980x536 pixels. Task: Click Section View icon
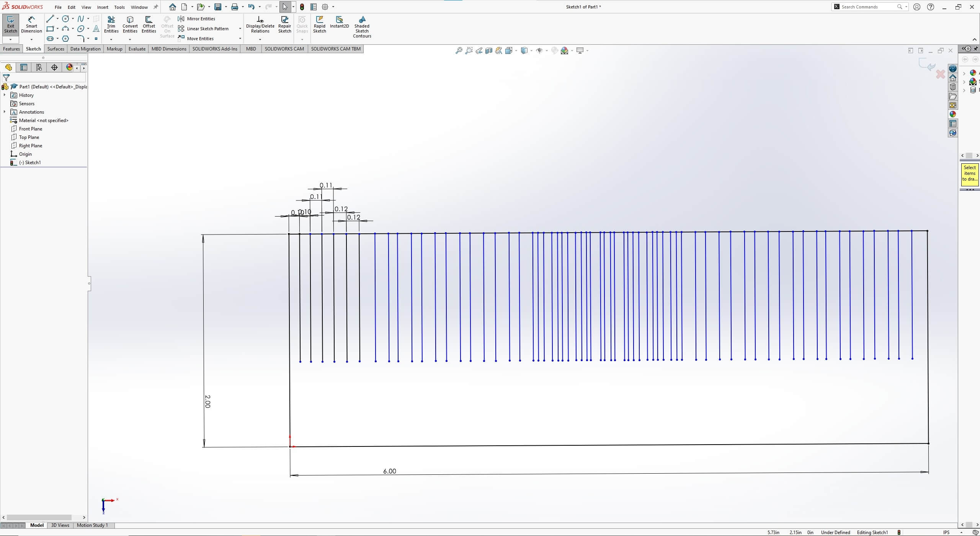pos(489,51)
